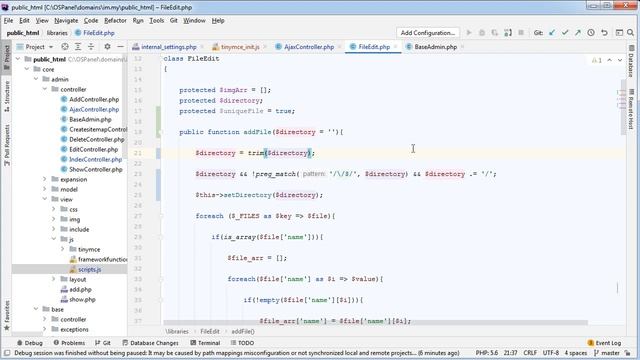Click the warning indicator in editor corner

pos(597,60)
